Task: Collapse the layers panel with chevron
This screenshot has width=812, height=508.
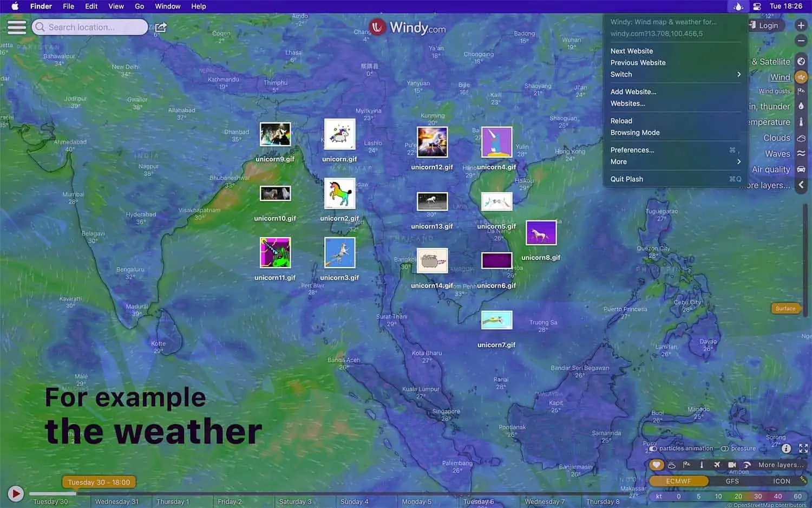Action: [x=801, y=185]
